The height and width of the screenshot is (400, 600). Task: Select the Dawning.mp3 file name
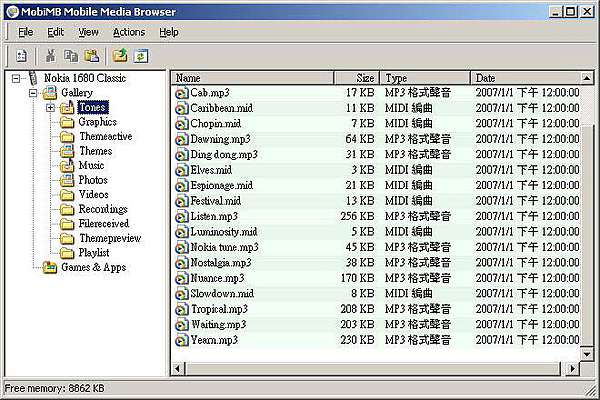pyautogui.click(x=220, y=139)
